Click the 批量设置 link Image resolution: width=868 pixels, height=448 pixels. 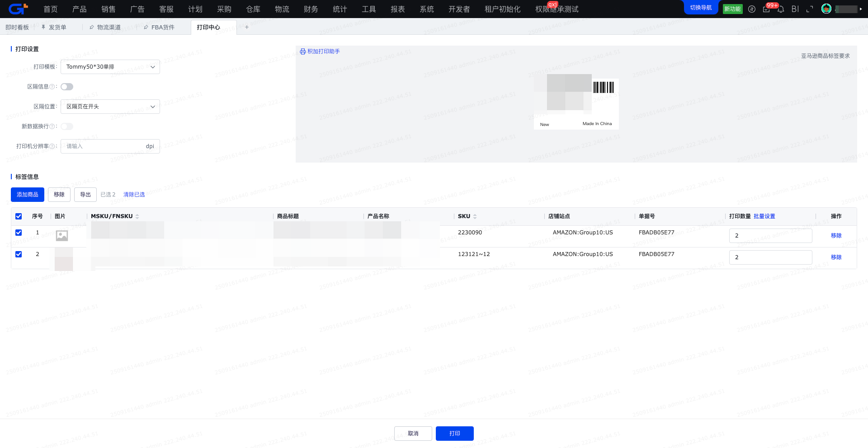click(764, 216)
